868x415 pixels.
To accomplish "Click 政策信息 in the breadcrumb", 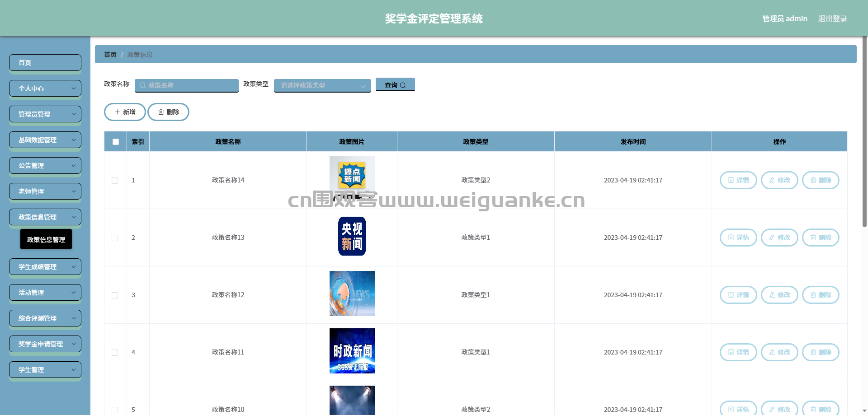I will pyautogui.click(x=140, y=55).
